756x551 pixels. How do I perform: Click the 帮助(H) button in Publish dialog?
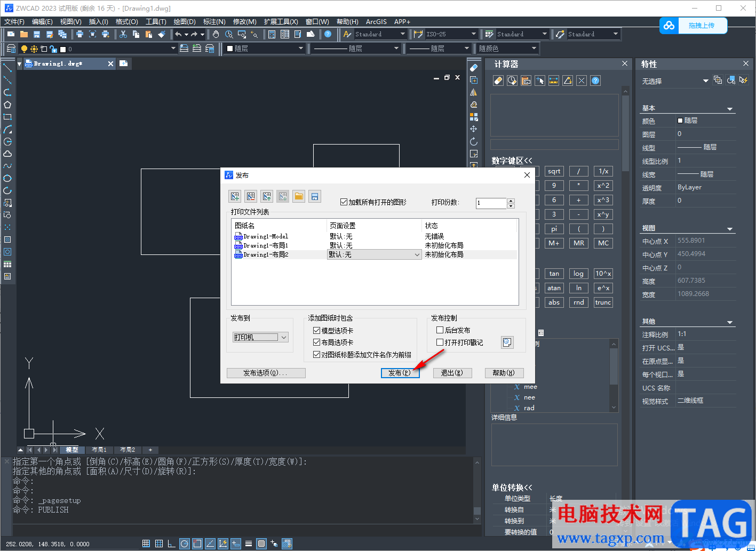click(504, 373)
